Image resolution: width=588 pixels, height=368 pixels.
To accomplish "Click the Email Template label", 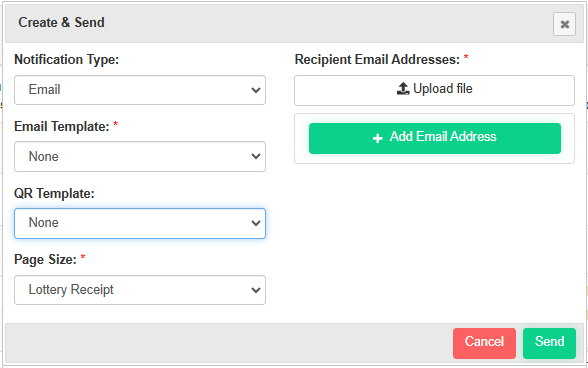I will 62,127.
